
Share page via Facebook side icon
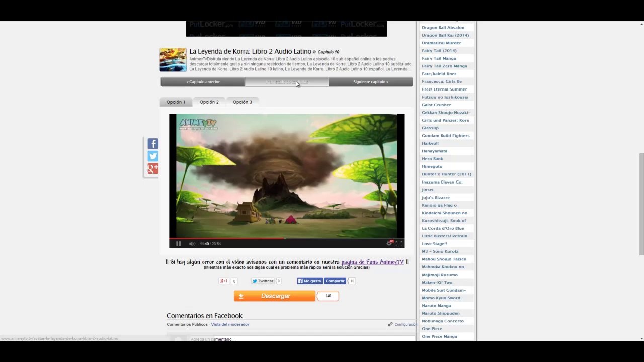tap(153, 144)
